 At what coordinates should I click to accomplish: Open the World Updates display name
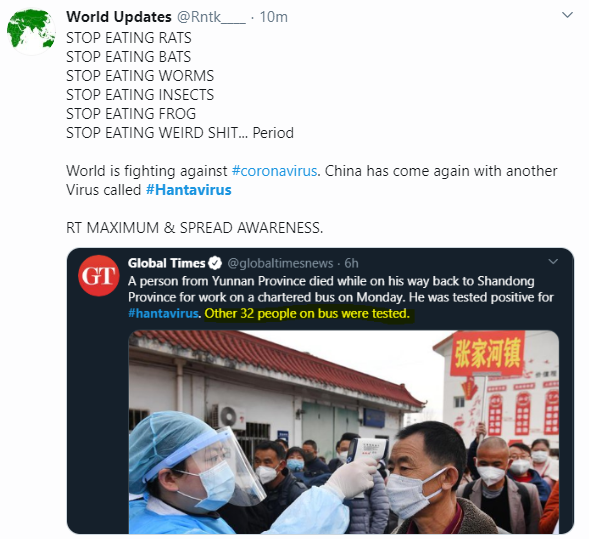pyautogui.click(x=119, y=17)
